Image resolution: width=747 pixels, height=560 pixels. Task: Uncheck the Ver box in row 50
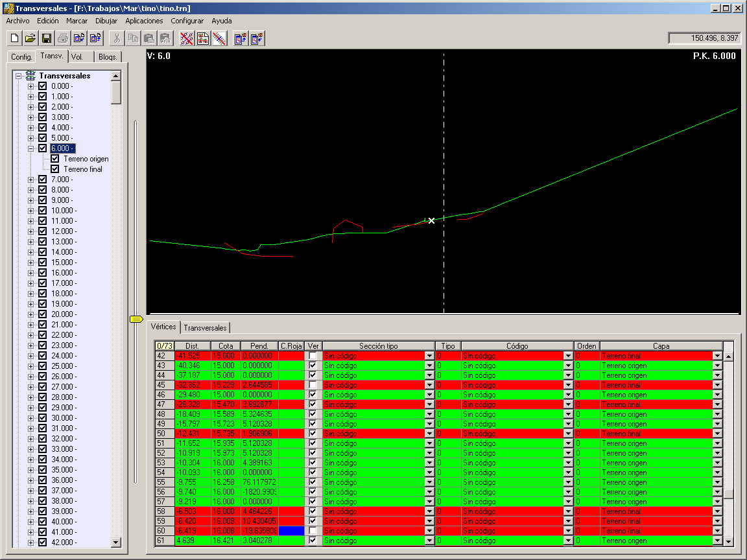313,434
